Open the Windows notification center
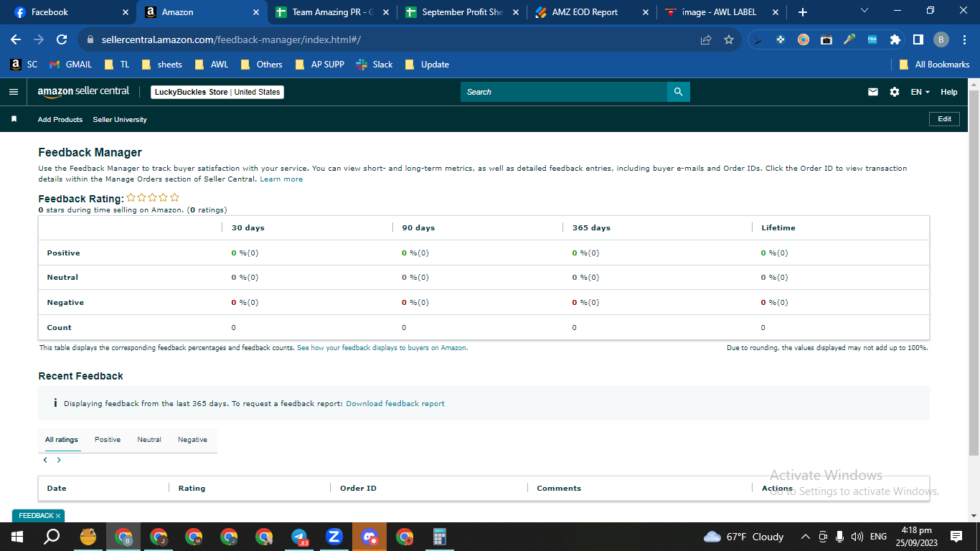 click(956, 537)
